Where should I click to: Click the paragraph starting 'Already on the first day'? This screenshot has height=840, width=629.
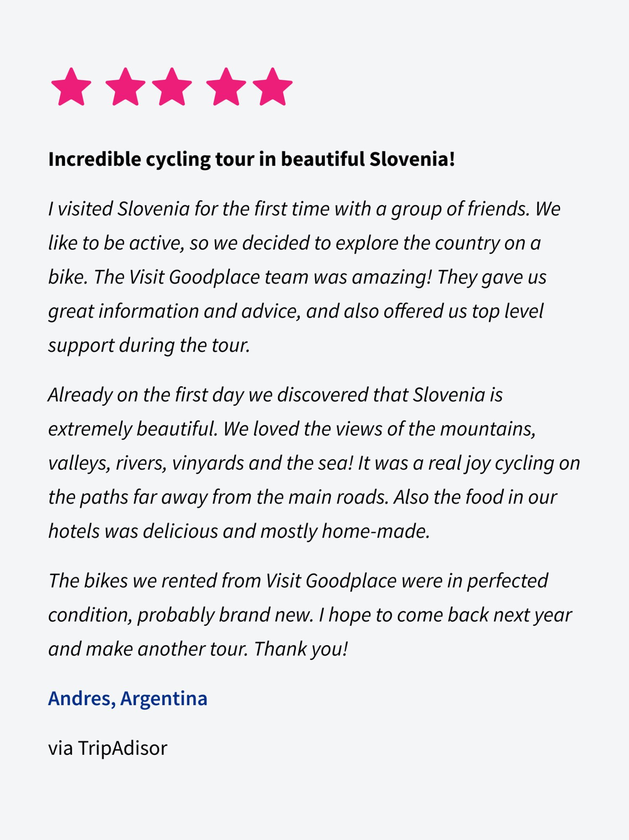pos(314,463)
